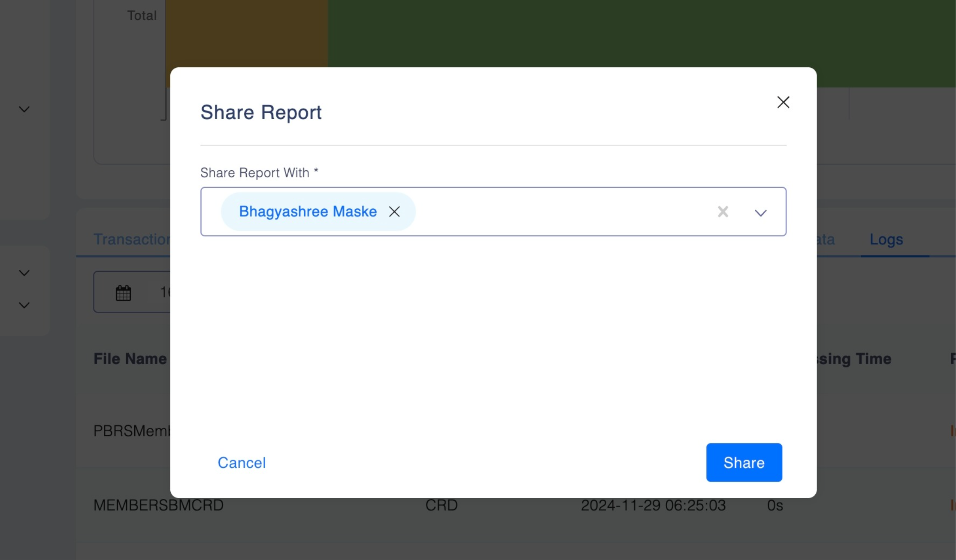Select the PBRSMem file row
The image size is (956, 560).
131,431
